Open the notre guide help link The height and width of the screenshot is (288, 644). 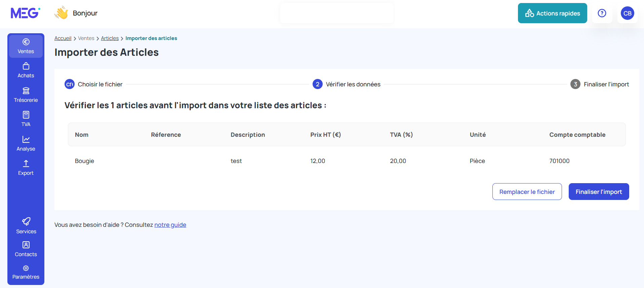tap(170, 225)
